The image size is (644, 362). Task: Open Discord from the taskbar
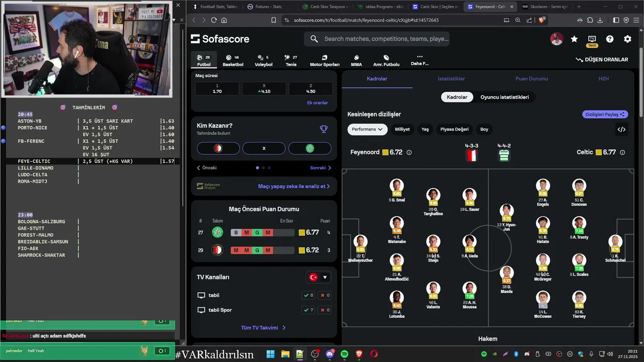[330, 354]
